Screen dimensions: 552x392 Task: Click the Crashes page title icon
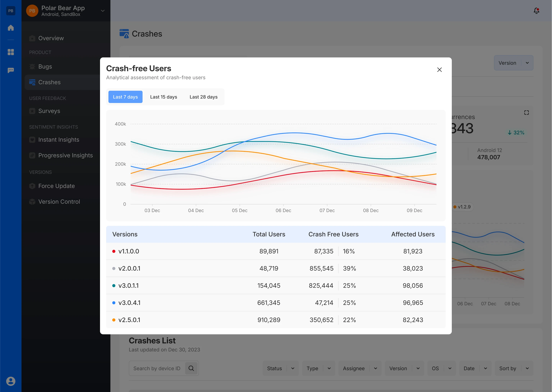[124, 34]
